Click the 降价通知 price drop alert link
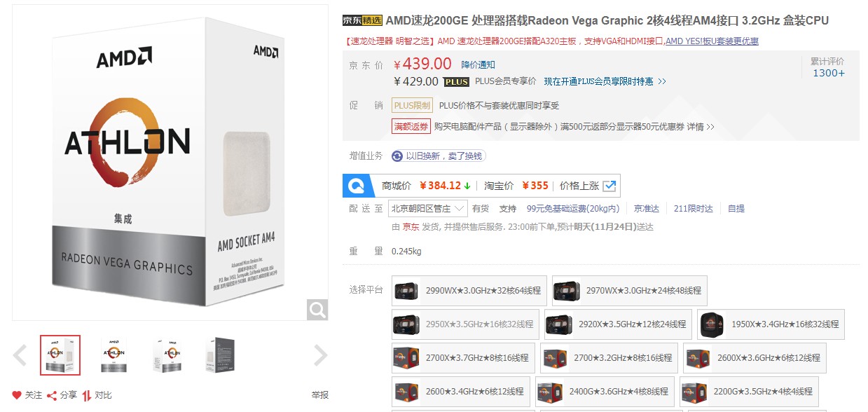Image resolution: width=868 pixels, height=412 pixels. (x=478, y=64)
